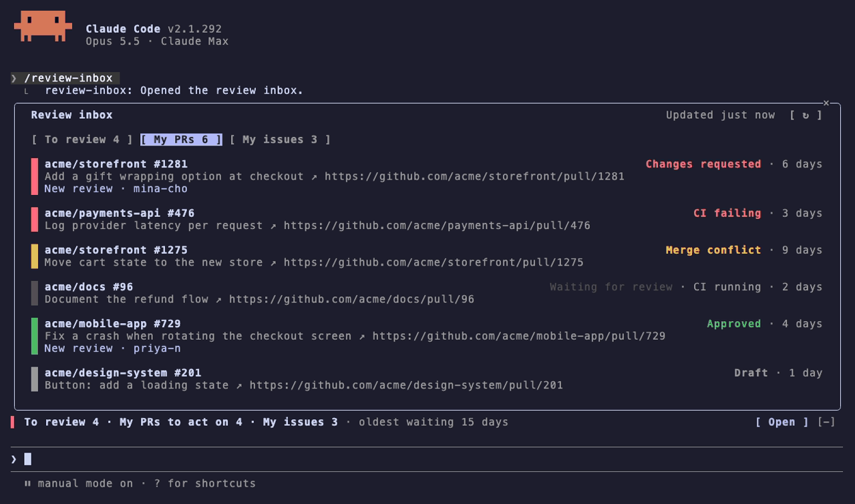
Task: Click My issues 3 in the summary bar
Action: point(301,422)
